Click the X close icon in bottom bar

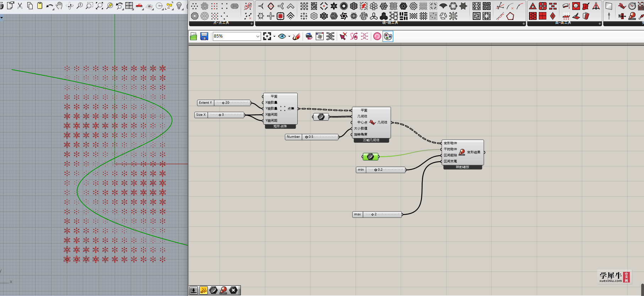click(233, 290)
